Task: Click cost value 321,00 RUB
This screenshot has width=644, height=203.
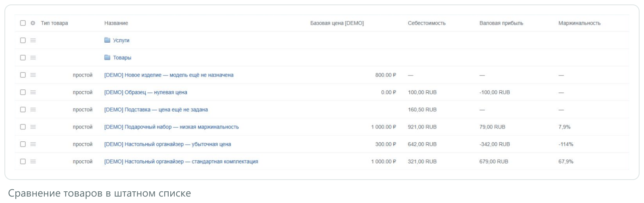Action: [422, 162]
